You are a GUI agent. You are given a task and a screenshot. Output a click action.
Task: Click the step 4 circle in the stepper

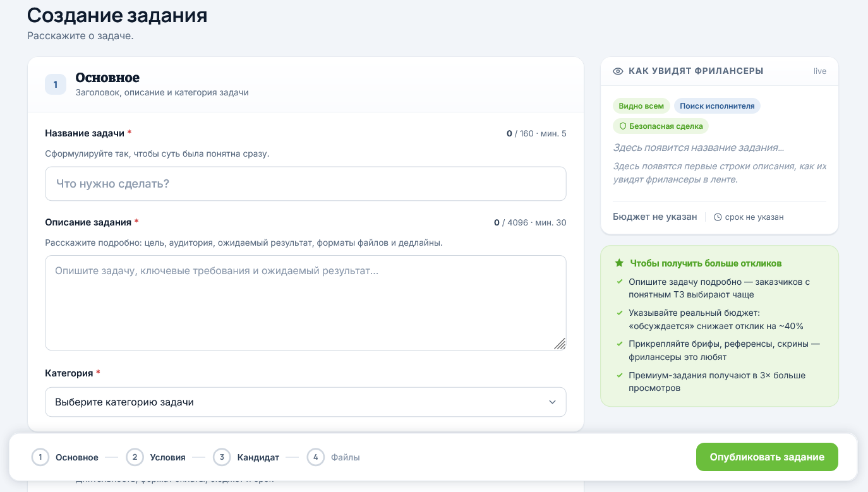pyautogui.click(x=316, y=457)
